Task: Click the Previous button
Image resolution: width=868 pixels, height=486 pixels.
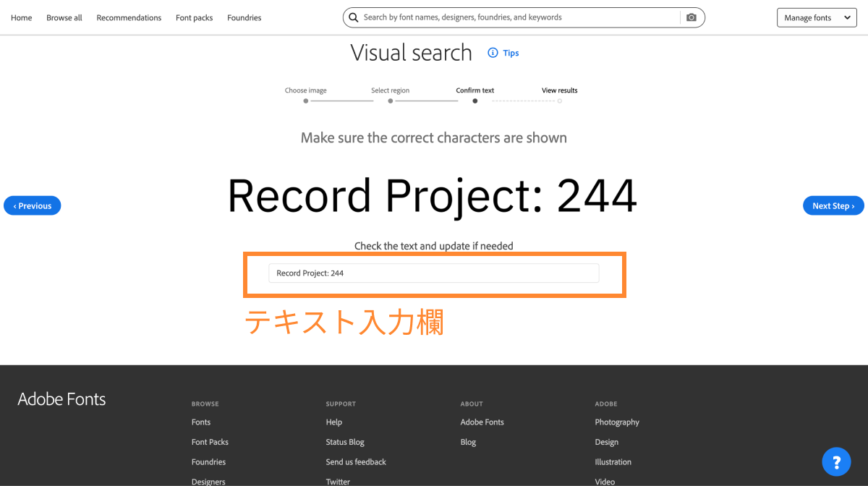Action: coord(33,206)
